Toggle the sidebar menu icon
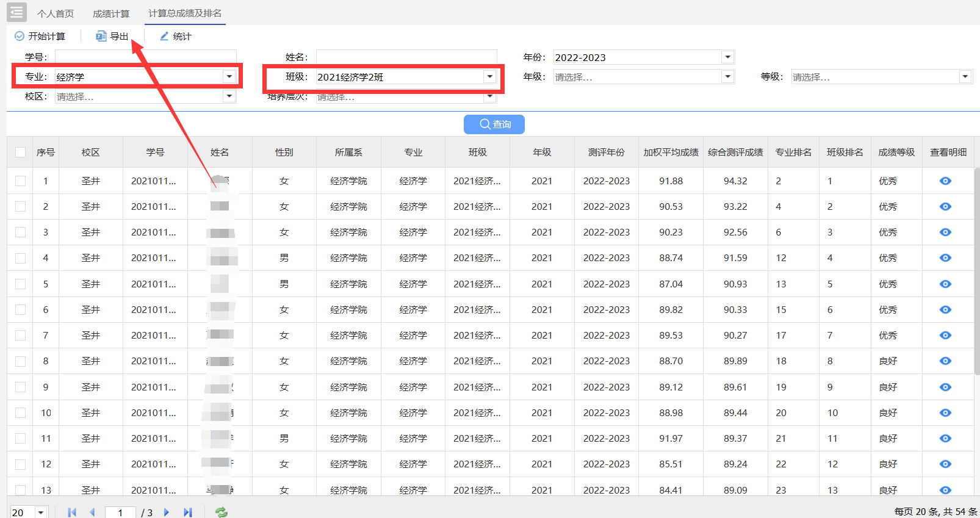This screenshot has height=518, width=980. (16, 12)
